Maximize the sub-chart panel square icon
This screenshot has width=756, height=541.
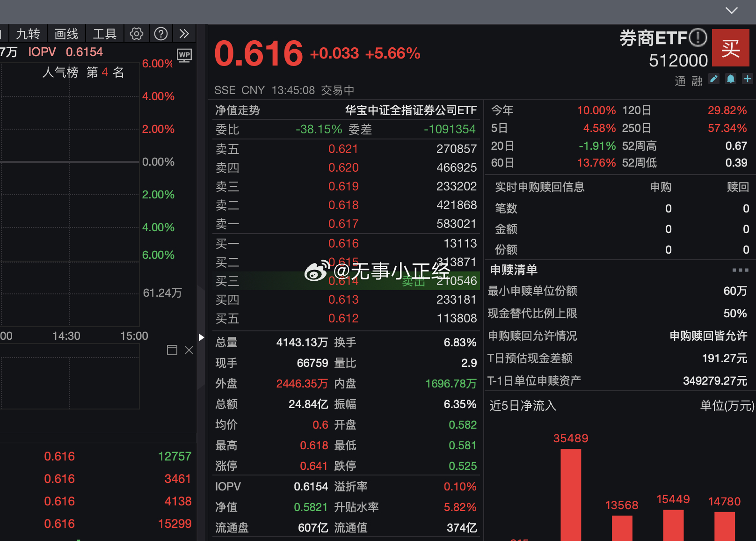tap(172, 350)
